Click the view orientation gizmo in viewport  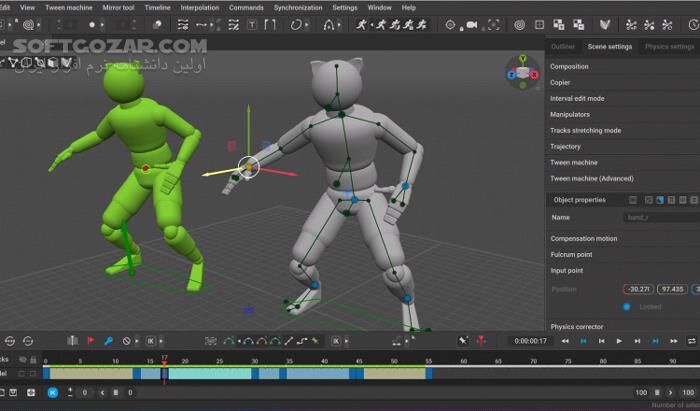(522, 70)
